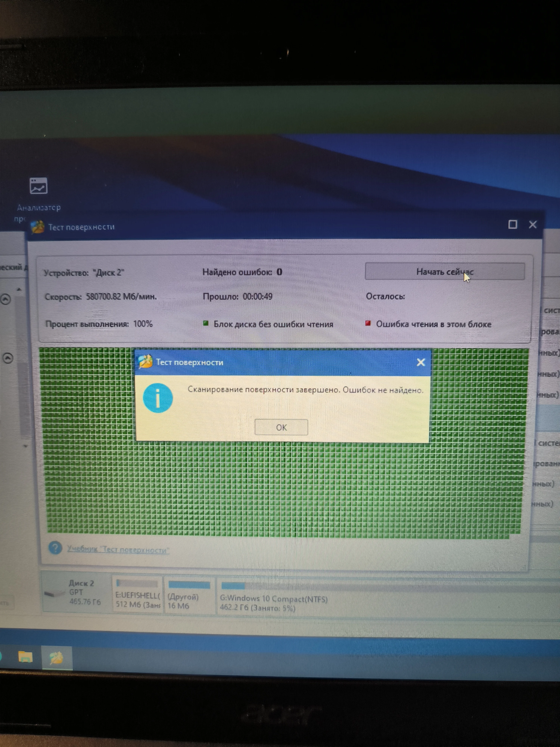
Task: Close the main Тест поверхности window
Action: click(x=533, y=225)
